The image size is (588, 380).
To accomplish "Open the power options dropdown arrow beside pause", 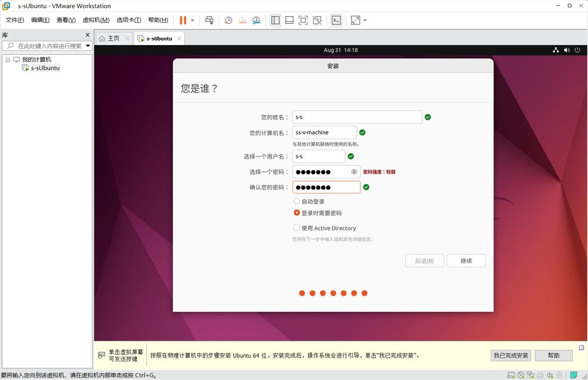I will 193,20.
